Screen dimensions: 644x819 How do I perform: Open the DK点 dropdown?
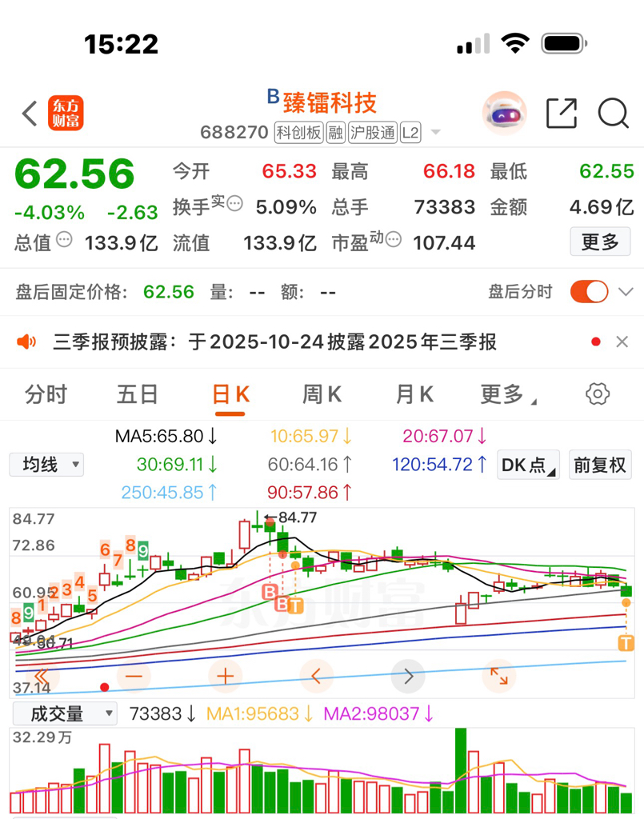(528, 465)
